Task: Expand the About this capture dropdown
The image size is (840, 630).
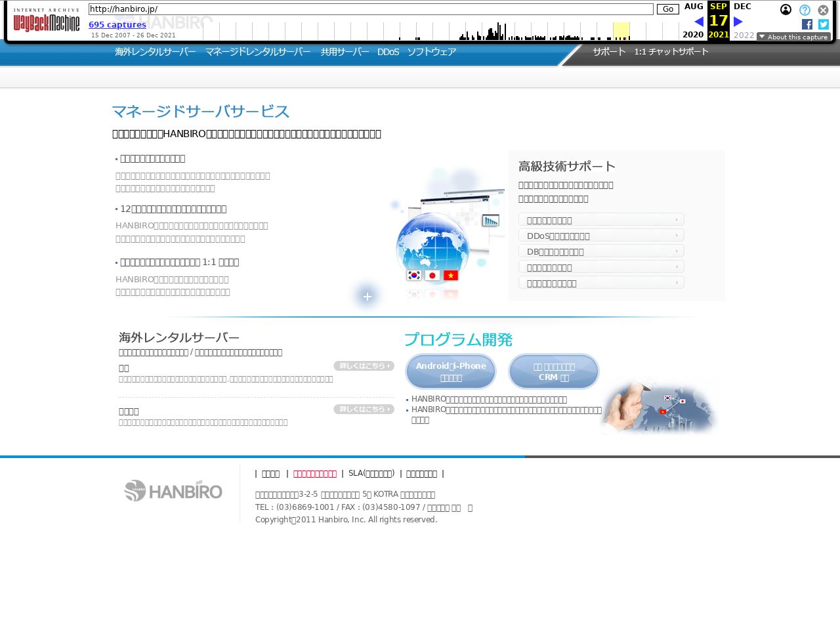Action: coord(793,37)
